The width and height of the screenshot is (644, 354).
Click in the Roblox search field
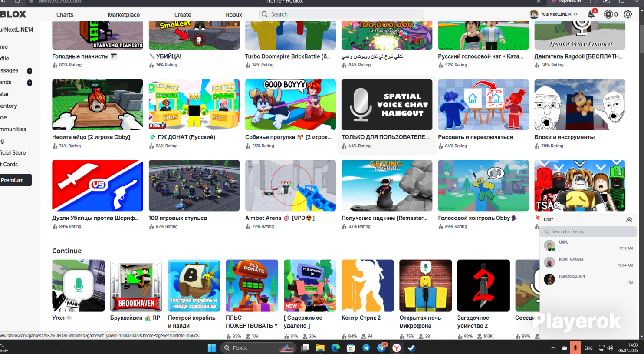tap(342, 14)
